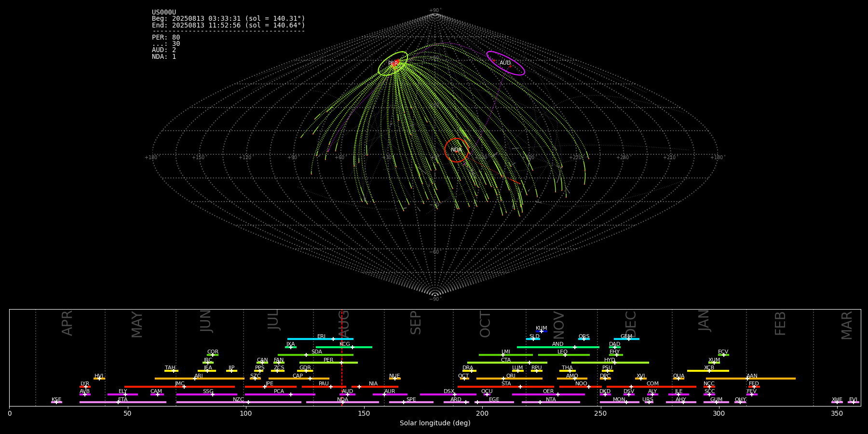Click the XHE shower label in the timeline
The width and height of the screenshot is (868, 434).
tap(837, 400)
